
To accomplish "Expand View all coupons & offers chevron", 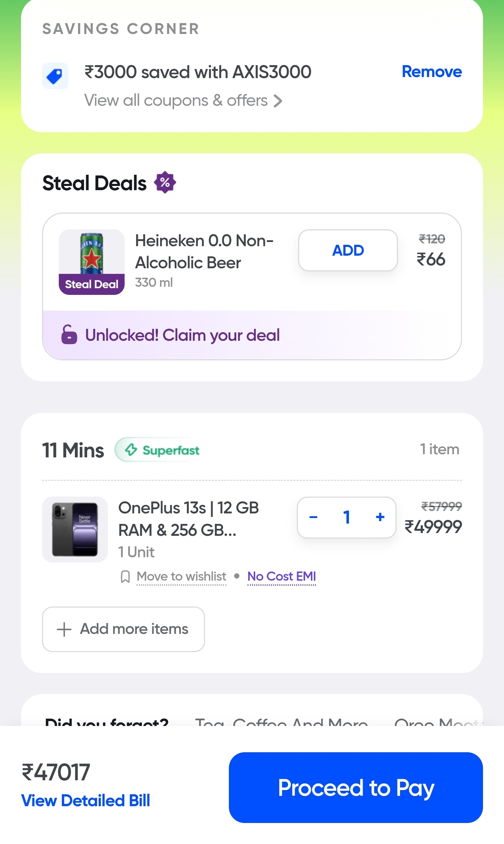I will pos(278,101).
